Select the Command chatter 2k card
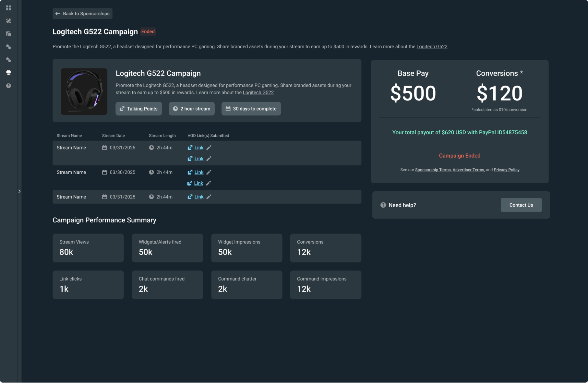The height and width of the screenshot is (383, 588). (x=246, y=285)
